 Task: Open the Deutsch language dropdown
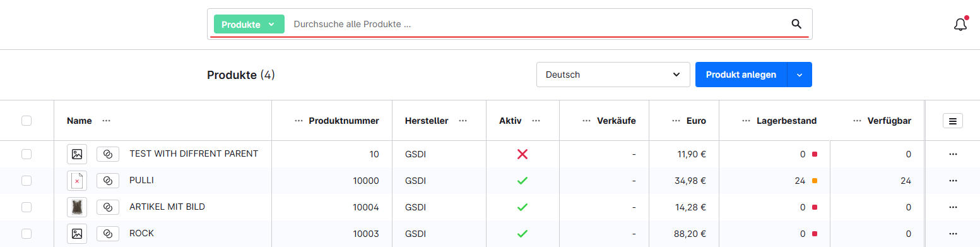613,75
